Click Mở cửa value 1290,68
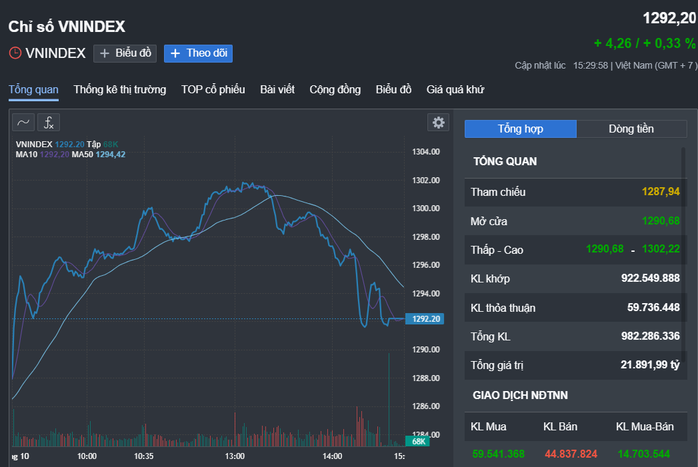The width and height of the screenshot is (698, 467). point(661,221)
